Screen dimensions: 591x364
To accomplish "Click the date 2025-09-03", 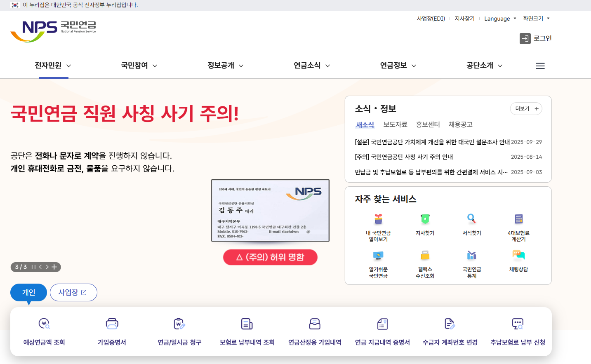I will coord(526,172).
